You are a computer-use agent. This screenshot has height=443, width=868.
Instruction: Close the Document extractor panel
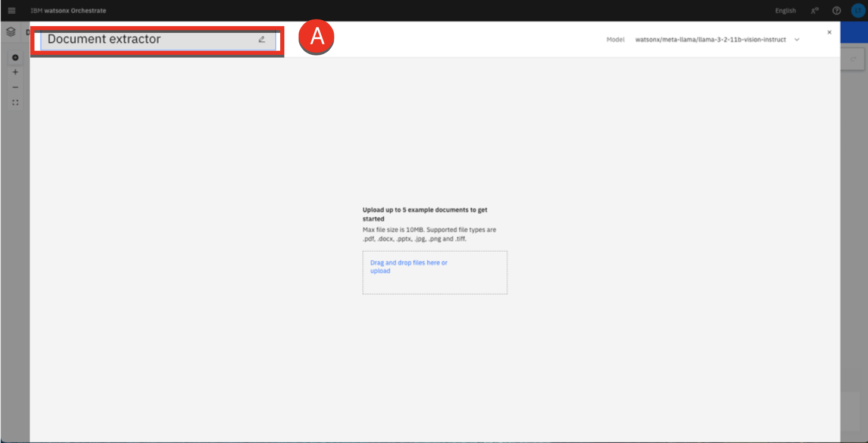point(829,32)
